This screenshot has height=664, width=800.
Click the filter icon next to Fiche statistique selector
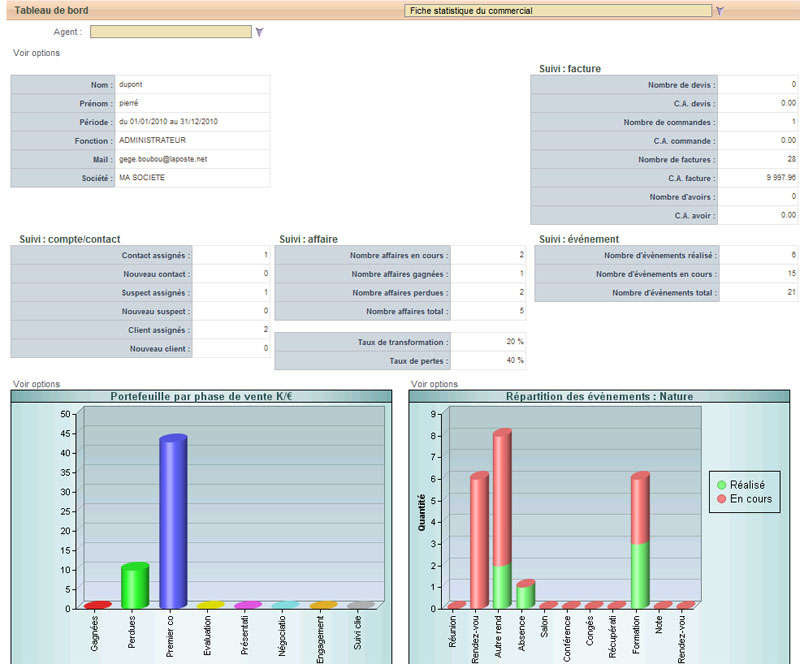[720, 11]
